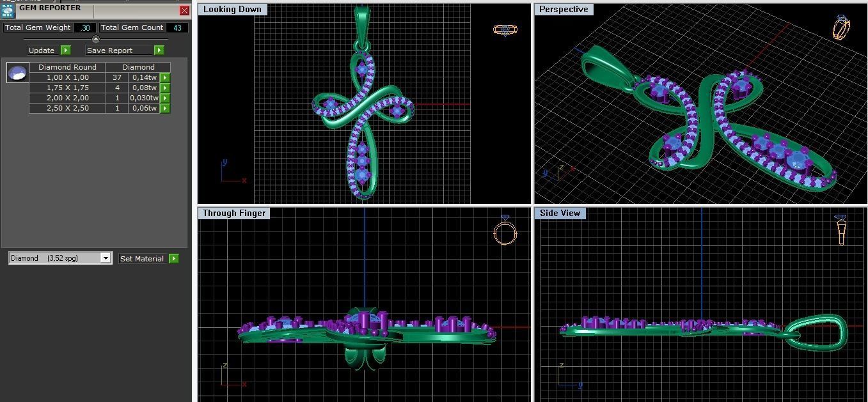Click the green arrow next to Save Report
Viewport: 868px width, 402px height.
coord(159,50)
